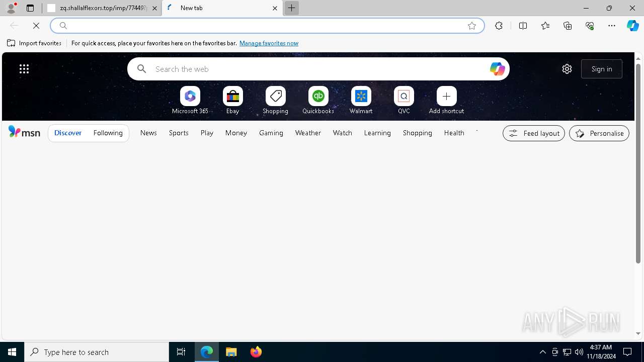Open the Shopping category in nav bar
644x362 pixels.
(x=418, y=133)
